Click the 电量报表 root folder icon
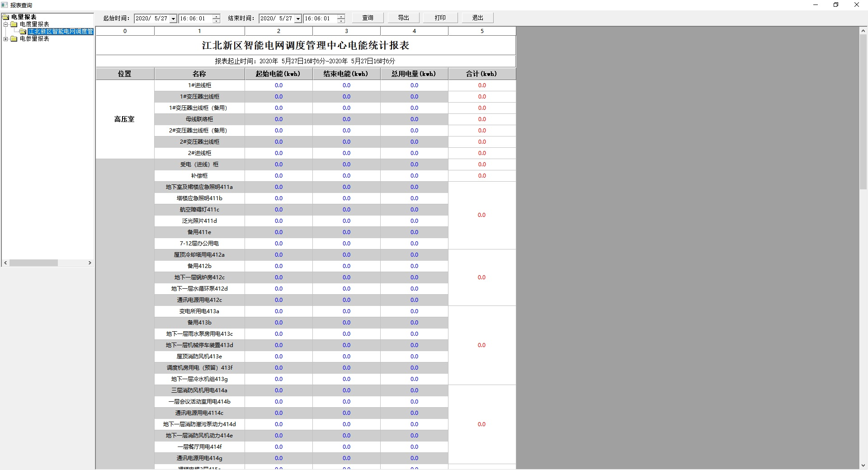This screenshot has width=868, height=470. pyautogui.click(x=6, y=17)
